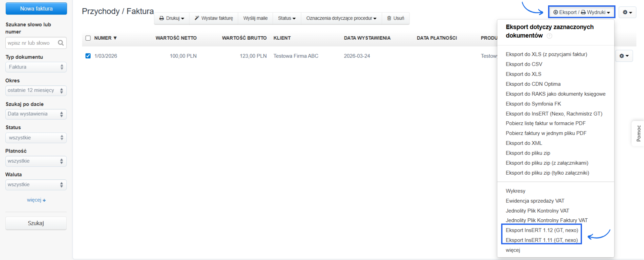Select Jednolity Plik Kontrolny Faktury VAT

coord(547,220)
